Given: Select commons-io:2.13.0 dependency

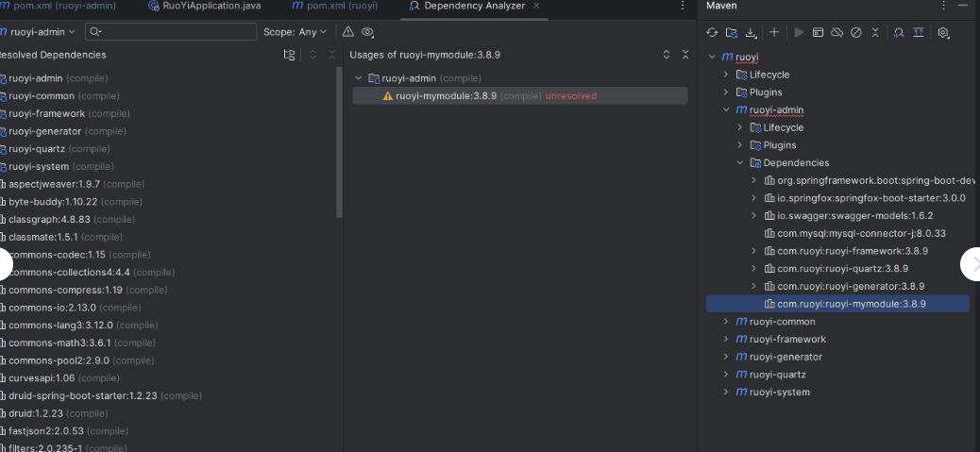Looking at the screenshot, I should tap(71, 308).
